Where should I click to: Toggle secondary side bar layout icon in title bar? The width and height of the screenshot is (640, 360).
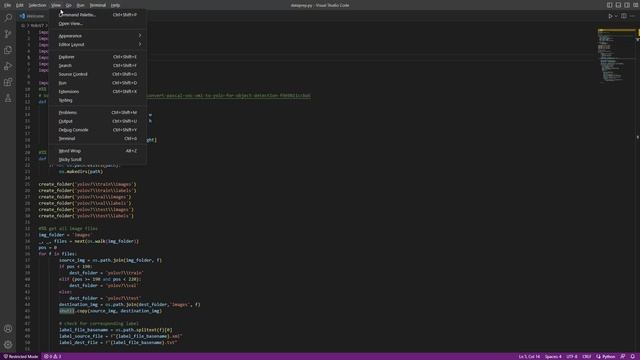click(x=627, y=5)
